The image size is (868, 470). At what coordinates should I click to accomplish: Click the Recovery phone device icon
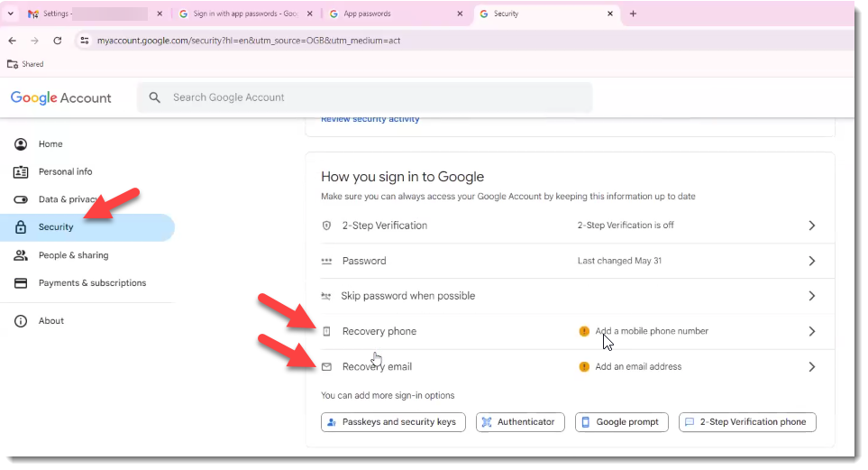326,331
